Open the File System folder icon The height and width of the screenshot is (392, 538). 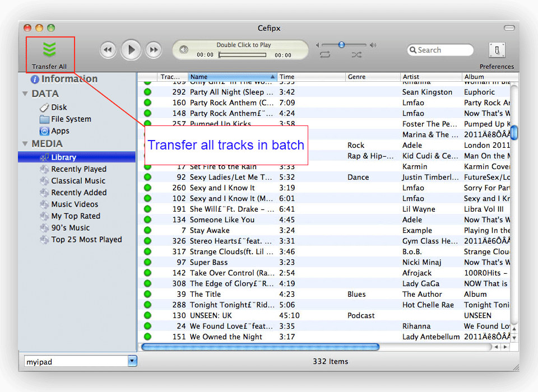point(45,119)
